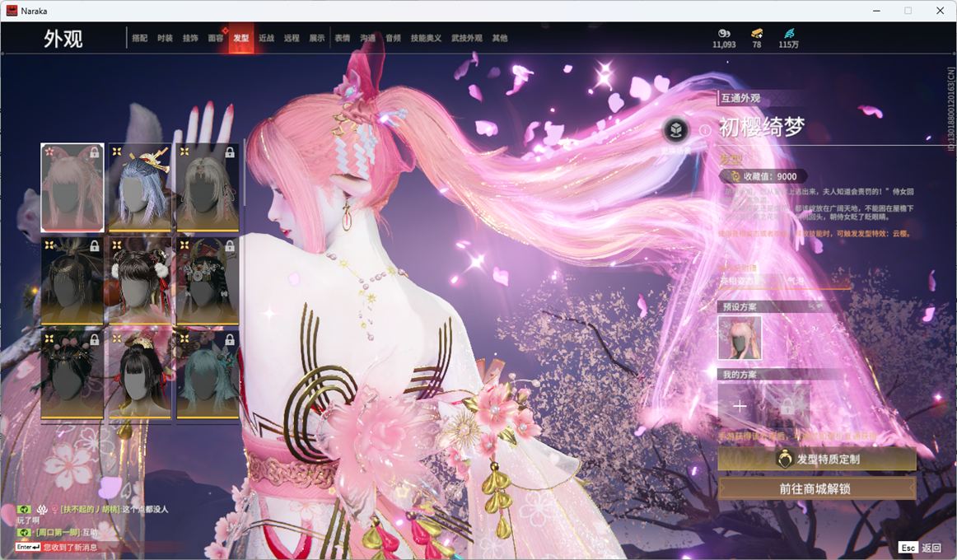Click chat player name 周口第一脚
957x560 pixels.
click(58, 533)
